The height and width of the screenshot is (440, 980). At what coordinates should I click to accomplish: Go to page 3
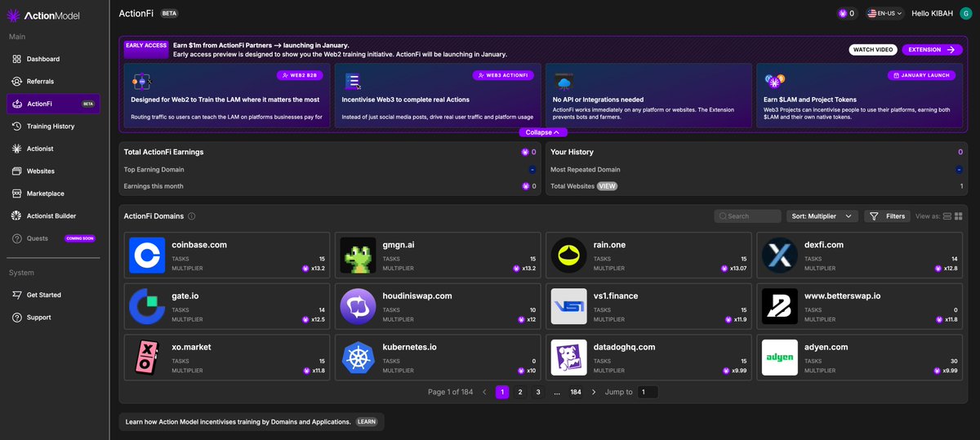click(538, 392)
